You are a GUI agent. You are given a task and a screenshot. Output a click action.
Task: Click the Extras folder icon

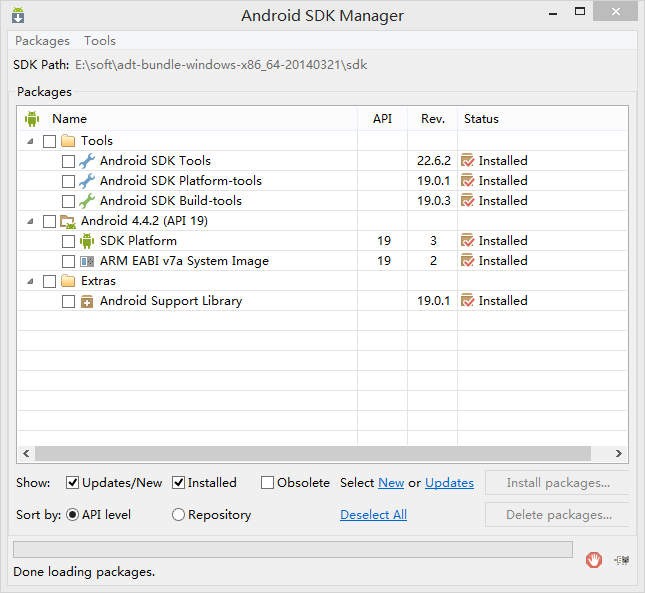(68, 281)
